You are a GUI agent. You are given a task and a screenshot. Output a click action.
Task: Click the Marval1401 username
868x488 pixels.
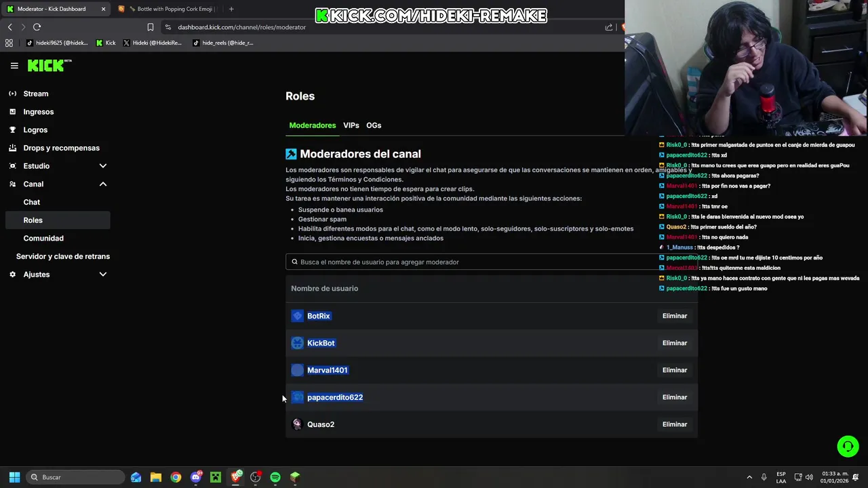click(x=328, y=370)
